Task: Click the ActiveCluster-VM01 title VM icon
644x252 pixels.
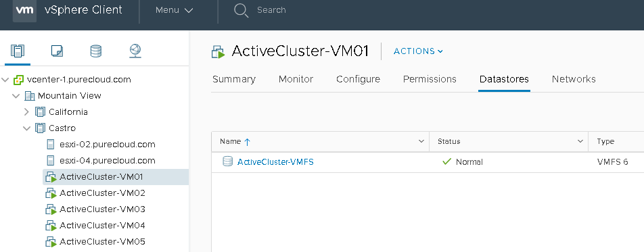Action: point(218,52)
